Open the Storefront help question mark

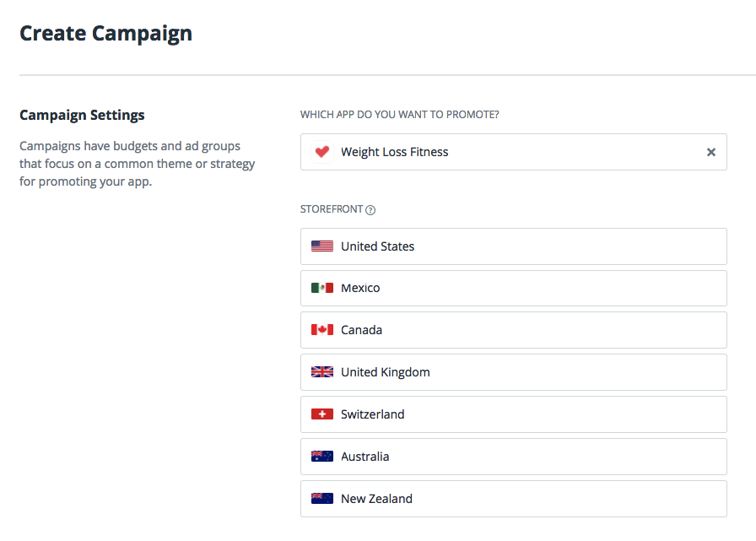coord(370,210)
